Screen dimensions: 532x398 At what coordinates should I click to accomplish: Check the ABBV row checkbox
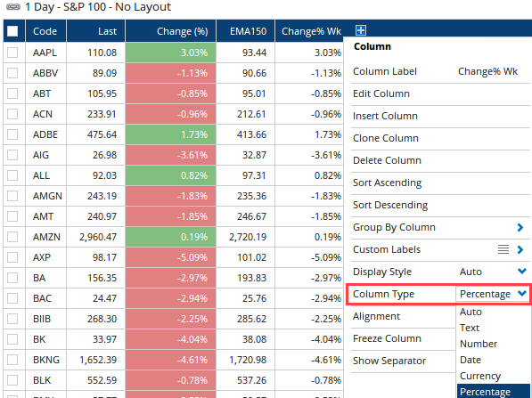(12, 73)
